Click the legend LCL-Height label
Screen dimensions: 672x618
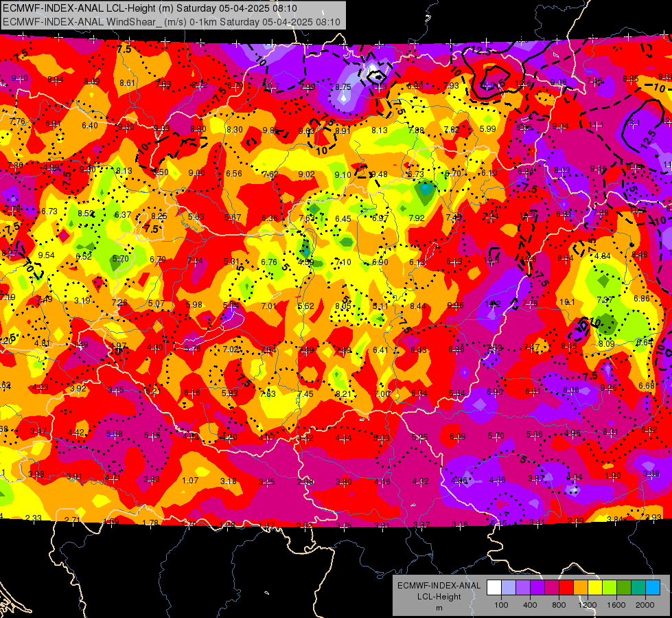click(x=439, y=597)
